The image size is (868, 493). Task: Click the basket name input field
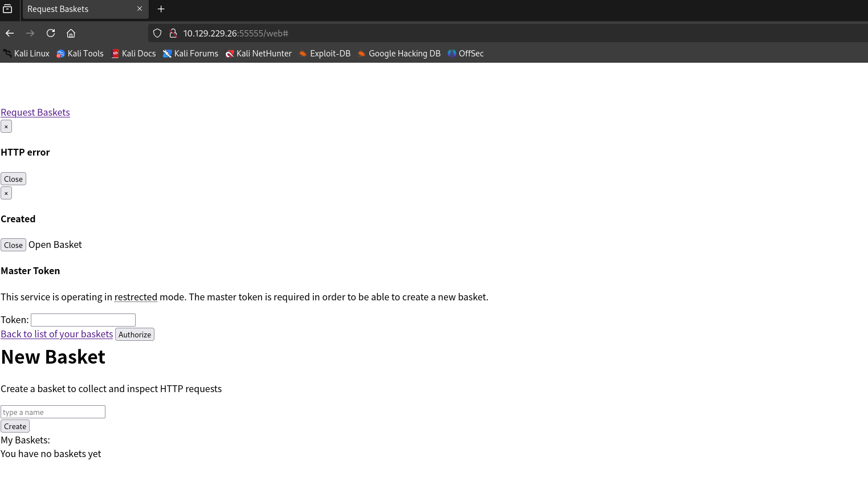[x=53, y=412]
